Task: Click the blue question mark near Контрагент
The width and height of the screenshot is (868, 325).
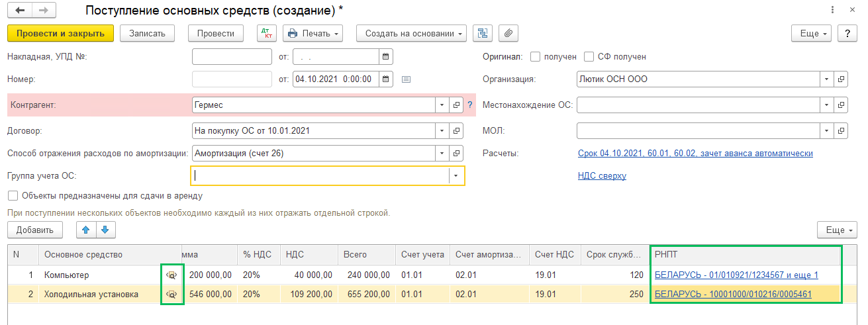Action: pyautogui.click(x=471, y=105)
